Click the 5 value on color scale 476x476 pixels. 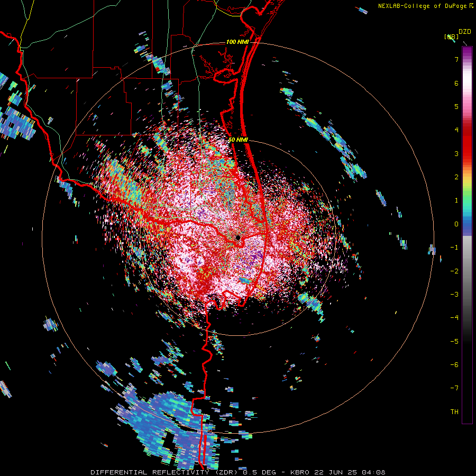tap(456, 106)
